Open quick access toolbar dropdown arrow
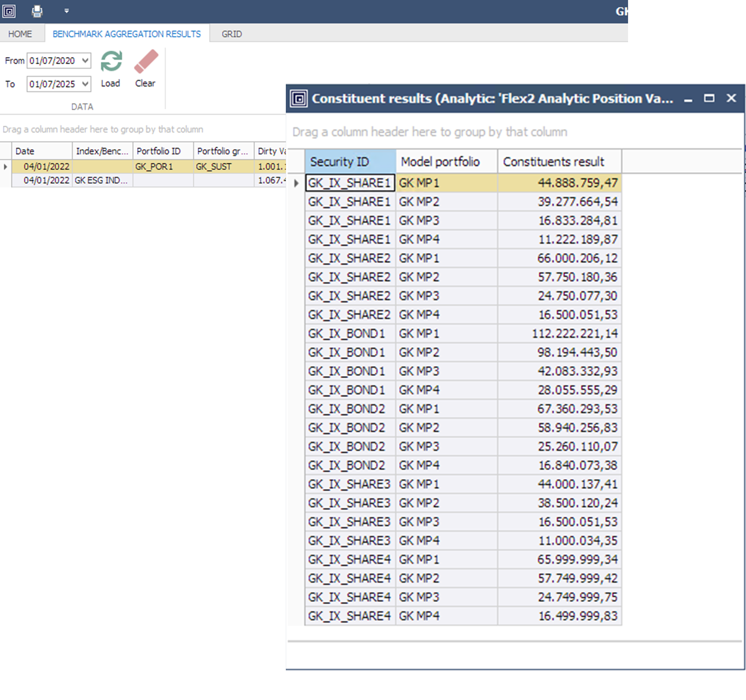 pyautogui.click(x=66, y=11)
